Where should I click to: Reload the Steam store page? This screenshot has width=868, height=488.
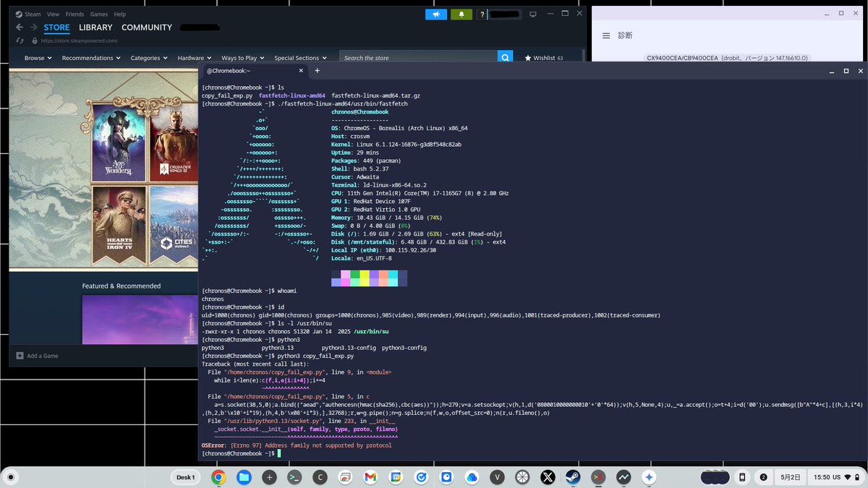20,41
